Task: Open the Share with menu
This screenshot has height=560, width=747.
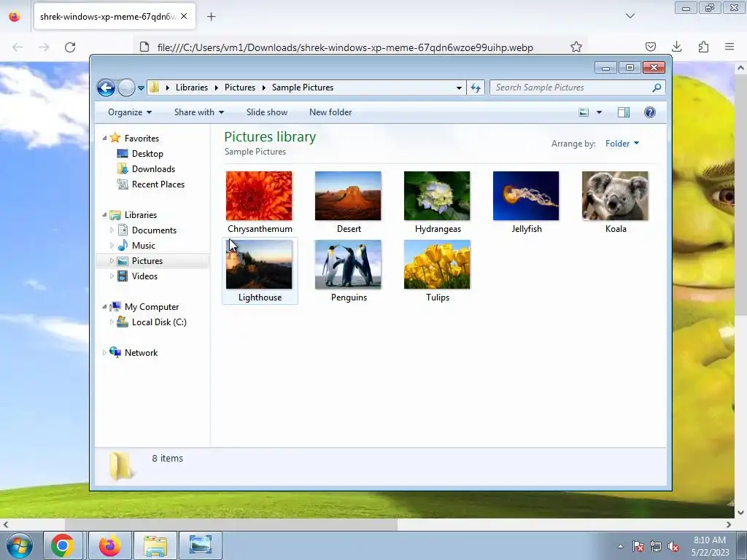Action: coord(199,112)
